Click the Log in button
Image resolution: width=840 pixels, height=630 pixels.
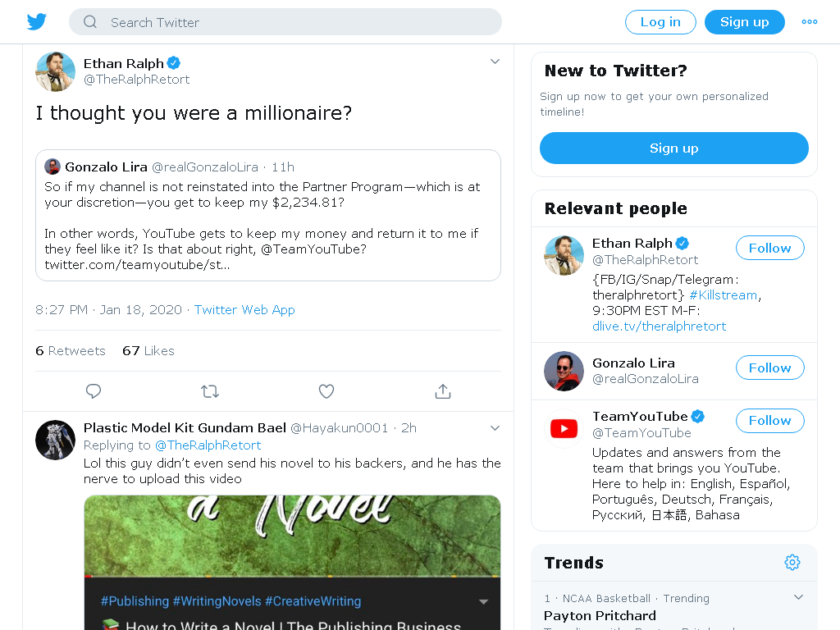pyautogui.click(x=660, y=22)
